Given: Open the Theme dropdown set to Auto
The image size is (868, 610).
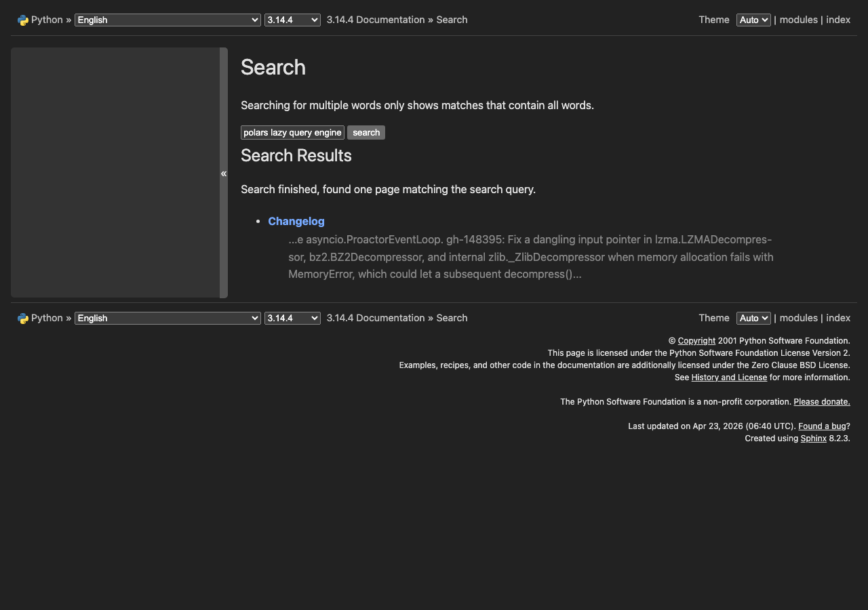Looking at the screenshot, I should [753, 20].
